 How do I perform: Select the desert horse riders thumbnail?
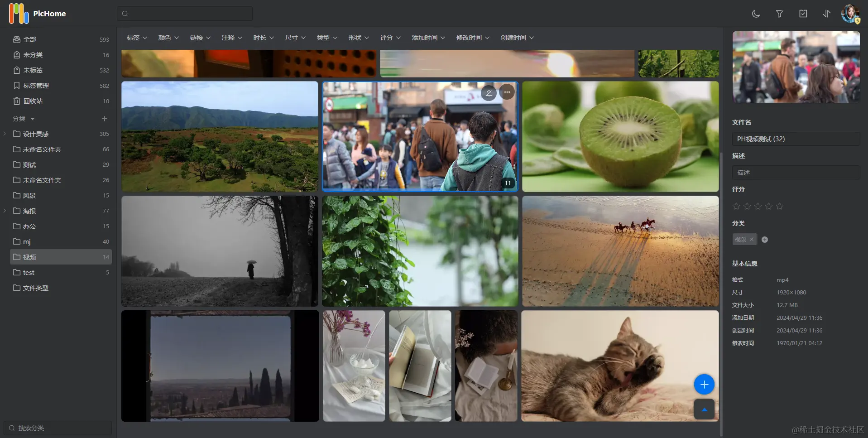click(x=620, y=251)
